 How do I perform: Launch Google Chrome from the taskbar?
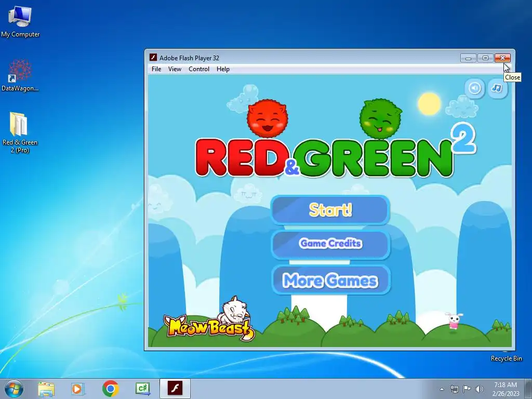coord(110,389)
